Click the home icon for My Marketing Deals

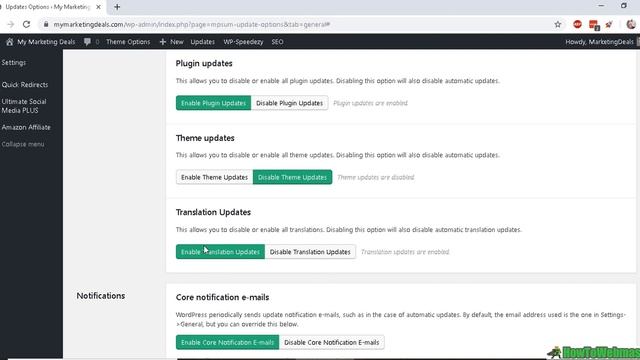10,42
